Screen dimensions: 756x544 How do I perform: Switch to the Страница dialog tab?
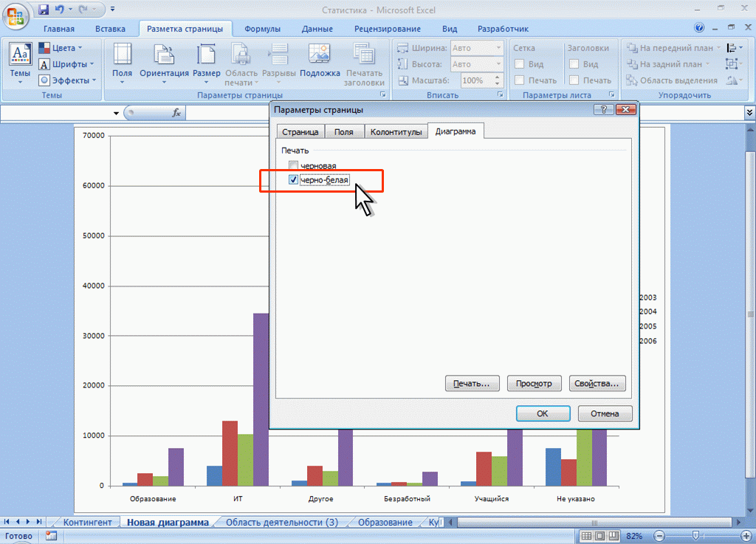[x=300, y=131]
